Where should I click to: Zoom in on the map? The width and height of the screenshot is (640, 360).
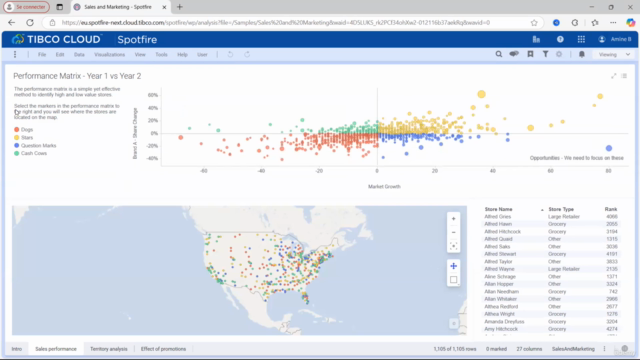453,219
